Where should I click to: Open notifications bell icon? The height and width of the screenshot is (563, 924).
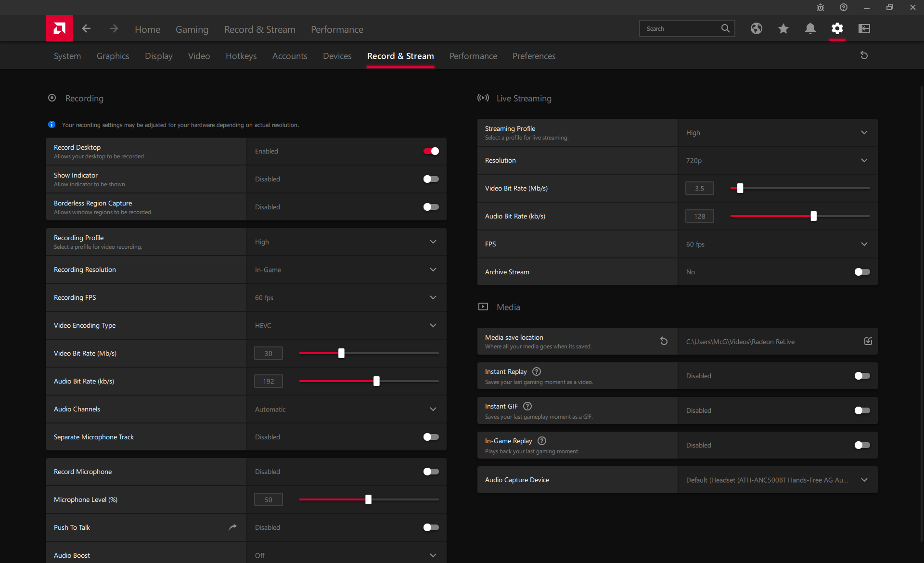810,28
